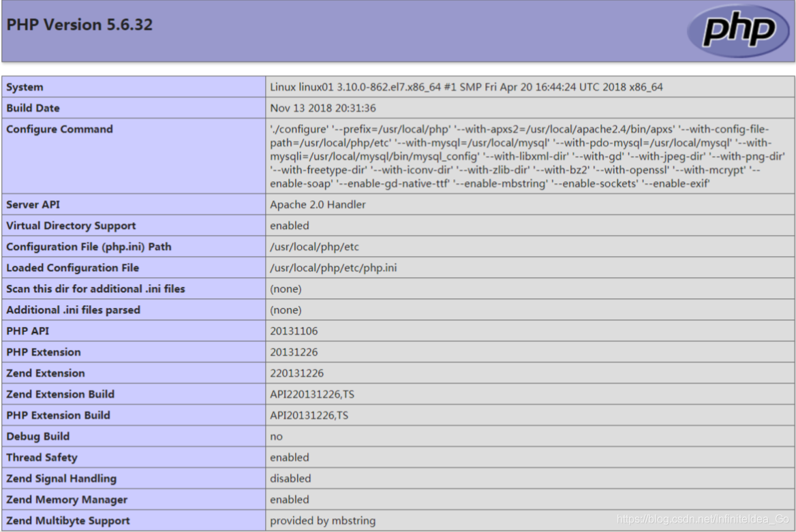Select enabled value for Virtual Directory Support
The height and width of the screenshot is (532, 796).
coord(290,225)
